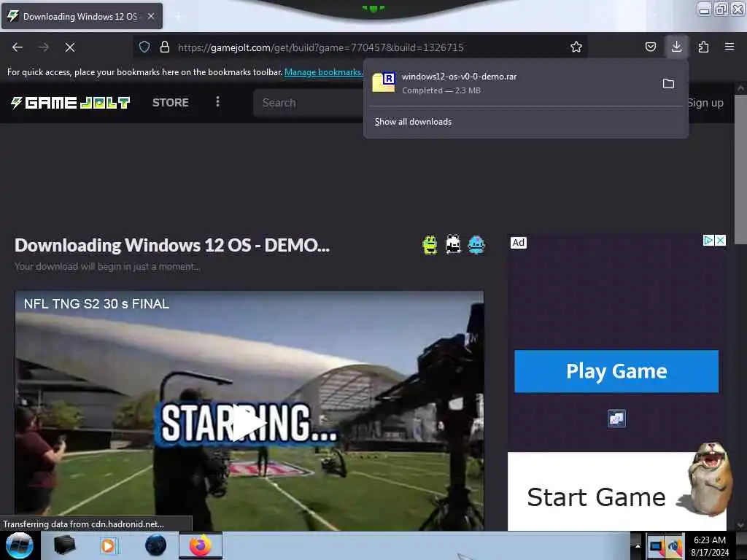Show windows12-os-v0-0-demo.rar in folder
The height and width of the screenshot is (560, 747).
tap(668, 84)
